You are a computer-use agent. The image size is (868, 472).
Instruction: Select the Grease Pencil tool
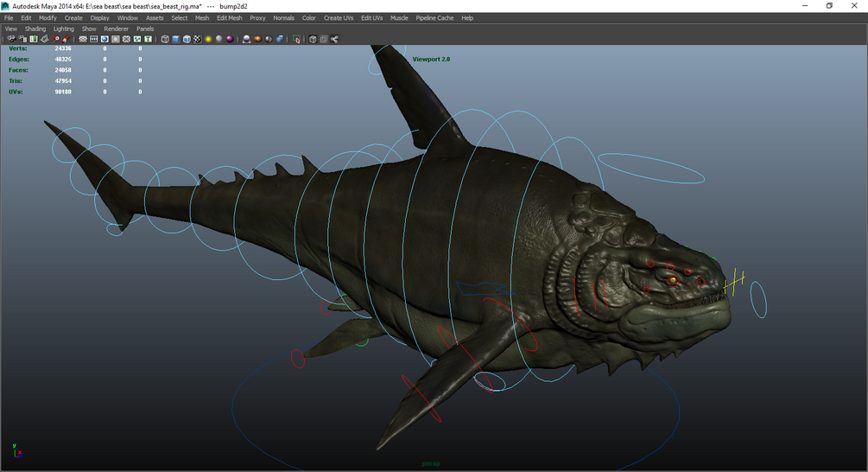coord(67,39)
